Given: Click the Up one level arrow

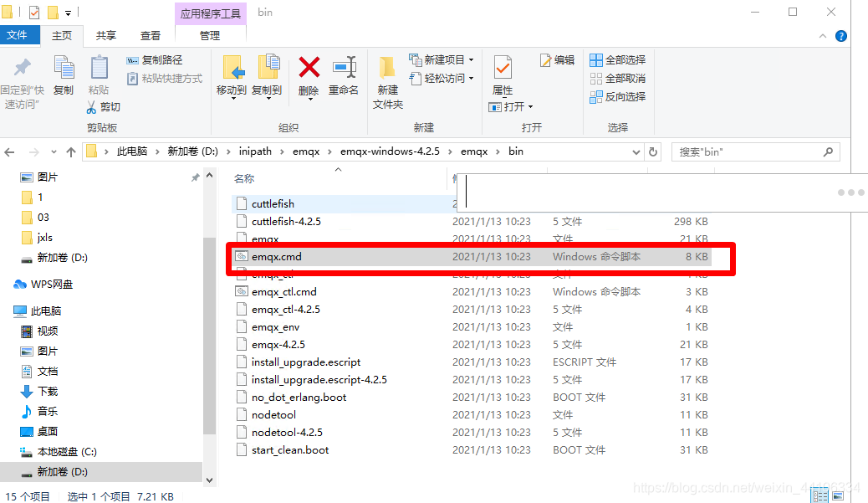Looking at the screenshot, I should click(x=71, y=151).
